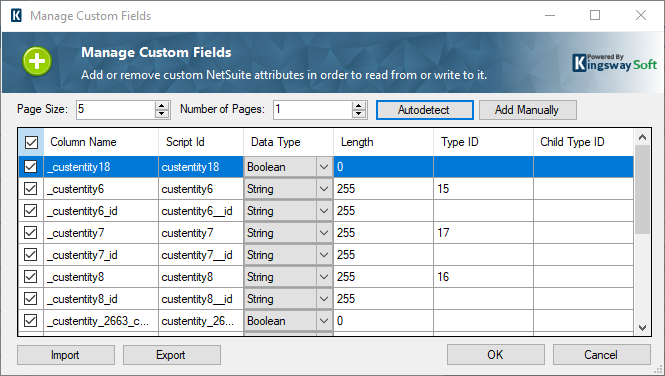
Task: Toggle the select-all checkbox in the header
Action: point(31,142)
